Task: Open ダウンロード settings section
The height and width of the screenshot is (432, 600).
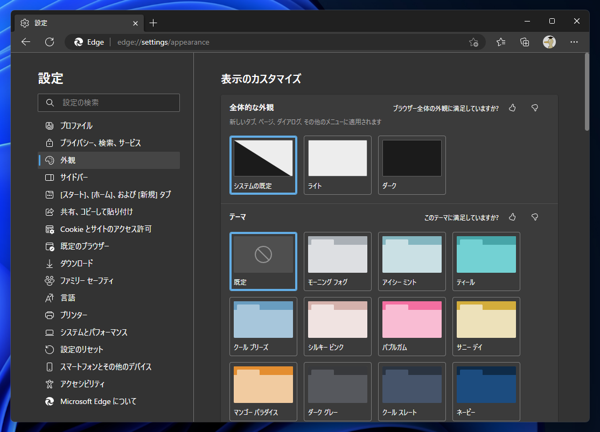Action: click(x=109, y=263)
